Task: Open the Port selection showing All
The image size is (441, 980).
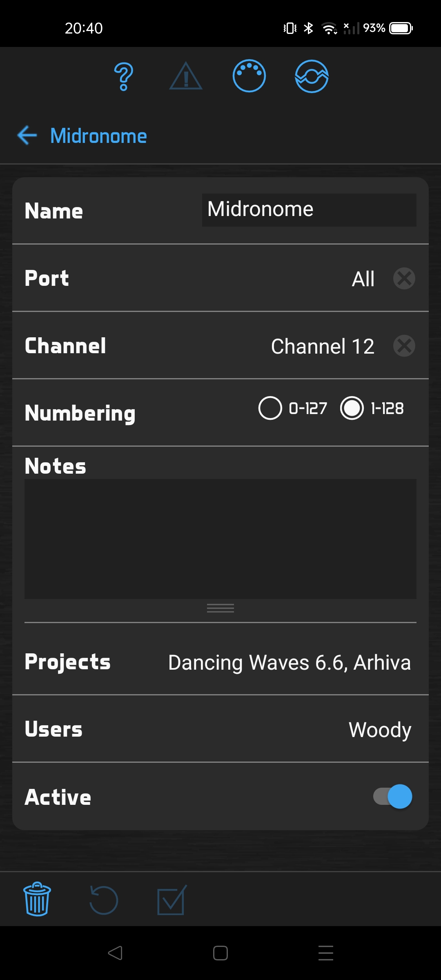Action: [x=363, y=279]
